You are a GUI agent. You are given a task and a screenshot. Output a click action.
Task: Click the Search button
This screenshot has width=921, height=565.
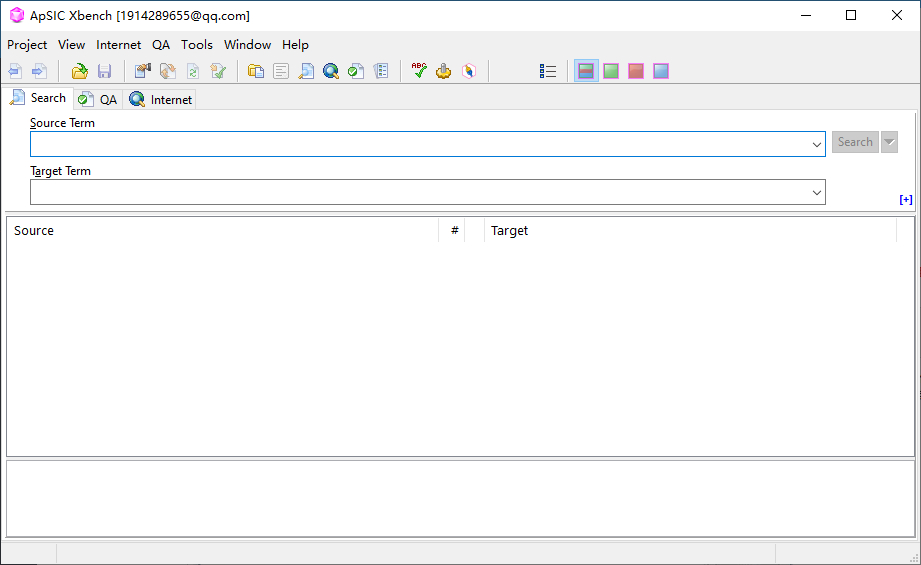(x=855, y=142)
